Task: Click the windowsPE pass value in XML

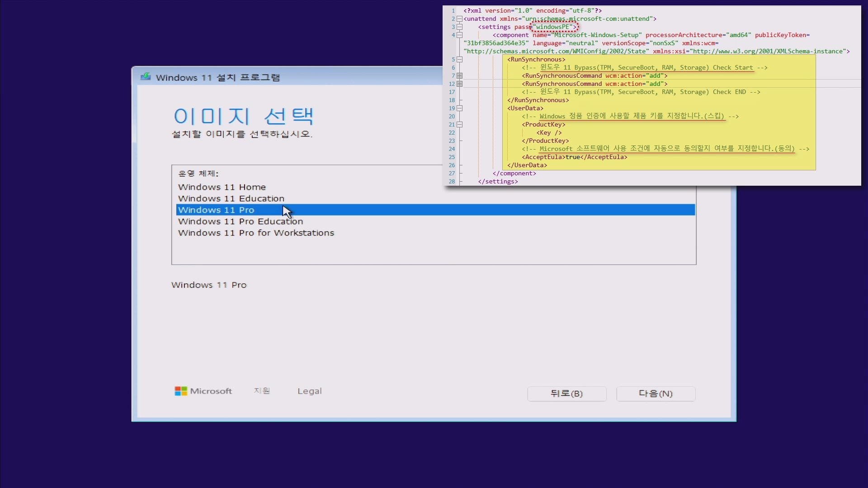Action: (554, 27)
